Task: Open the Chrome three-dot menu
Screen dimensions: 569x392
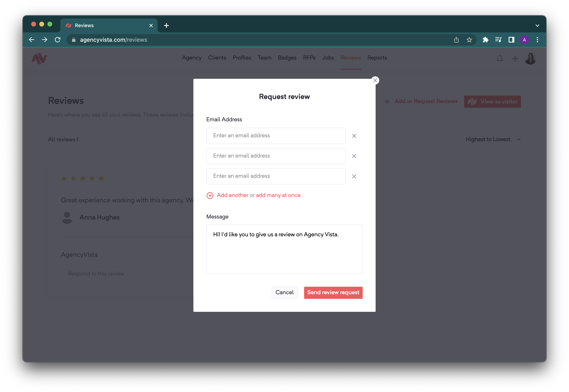Action: pyautogui.click(x=537, y=40)
